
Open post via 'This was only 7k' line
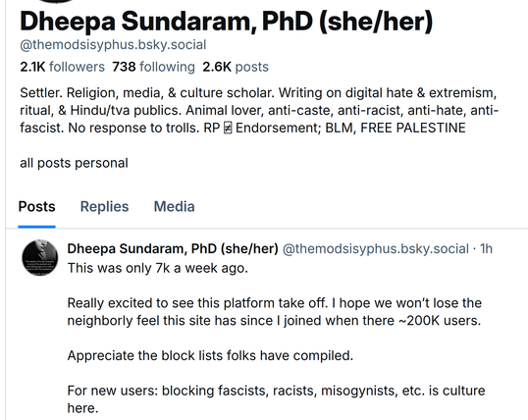(x=158, y=268)
